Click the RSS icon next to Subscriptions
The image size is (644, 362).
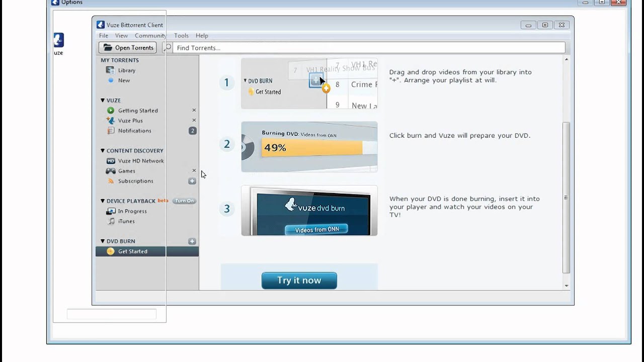click(x=111, y=181)
